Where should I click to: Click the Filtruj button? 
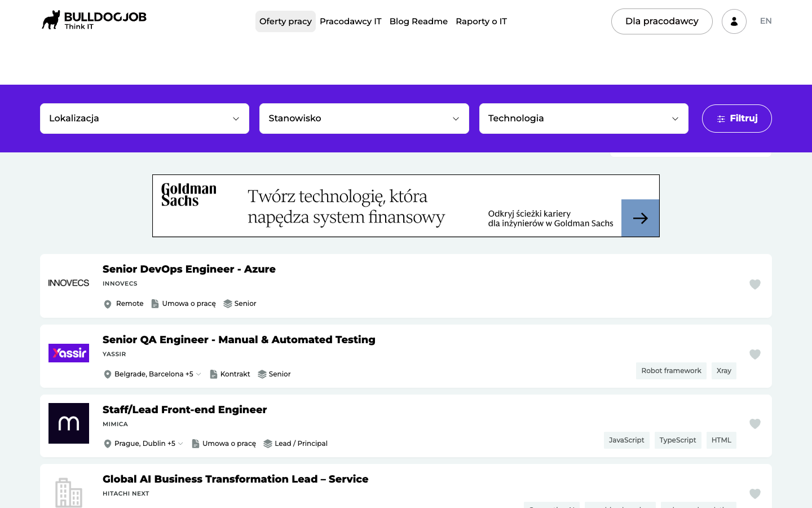(737, 119)
